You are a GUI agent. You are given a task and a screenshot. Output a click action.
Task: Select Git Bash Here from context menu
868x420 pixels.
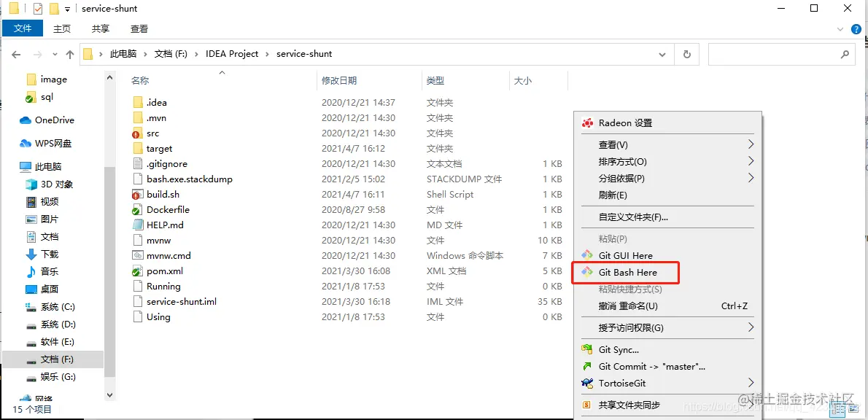(625, 272)
